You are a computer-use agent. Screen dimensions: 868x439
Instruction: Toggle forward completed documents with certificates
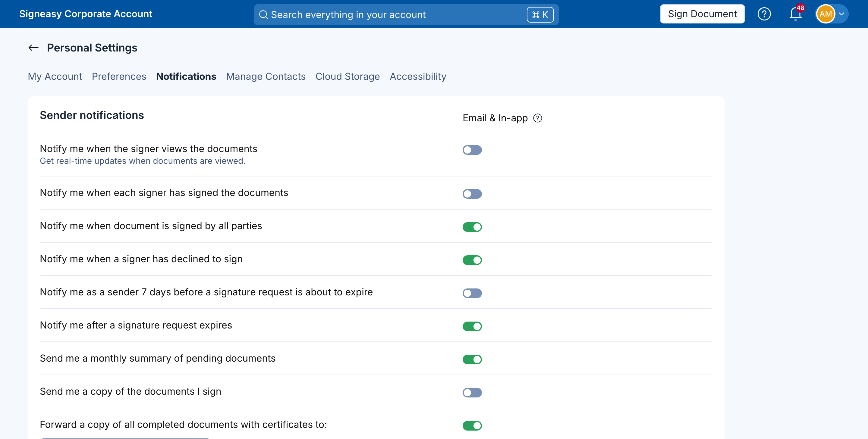tap(472, 425)
